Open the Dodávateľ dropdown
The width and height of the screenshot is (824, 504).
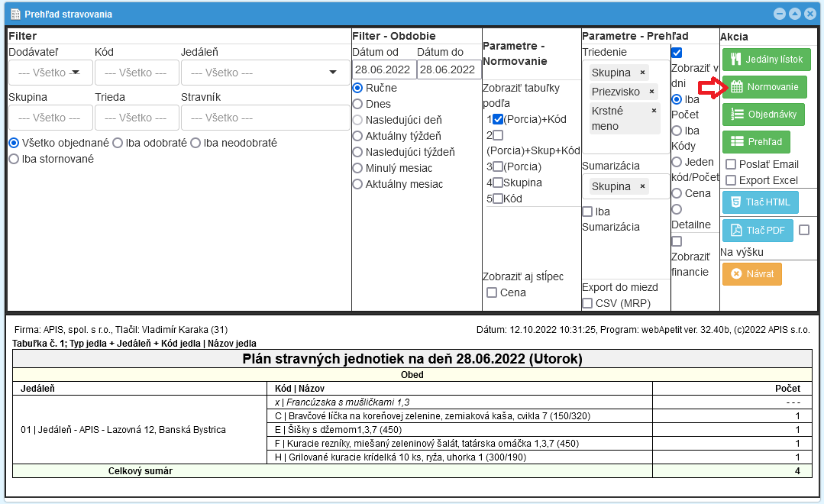point(50,73)
